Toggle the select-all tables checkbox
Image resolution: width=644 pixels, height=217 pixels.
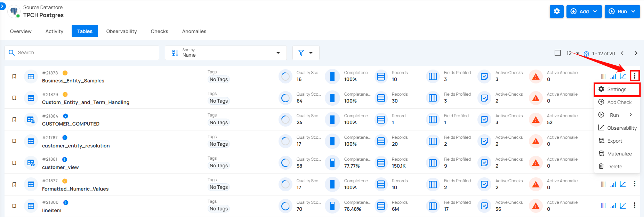point(558,53)
